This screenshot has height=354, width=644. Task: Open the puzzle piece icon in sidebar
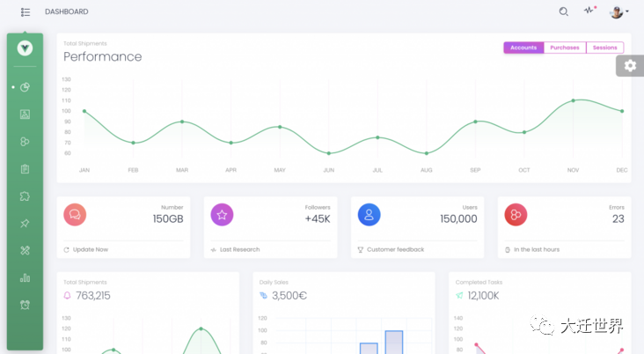26,195
